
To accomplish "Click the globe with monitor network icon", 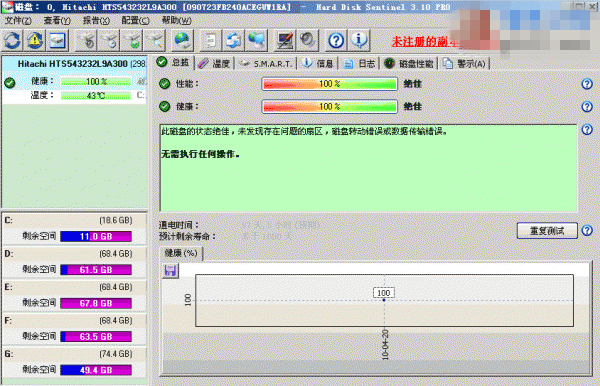I will point(256,40).
